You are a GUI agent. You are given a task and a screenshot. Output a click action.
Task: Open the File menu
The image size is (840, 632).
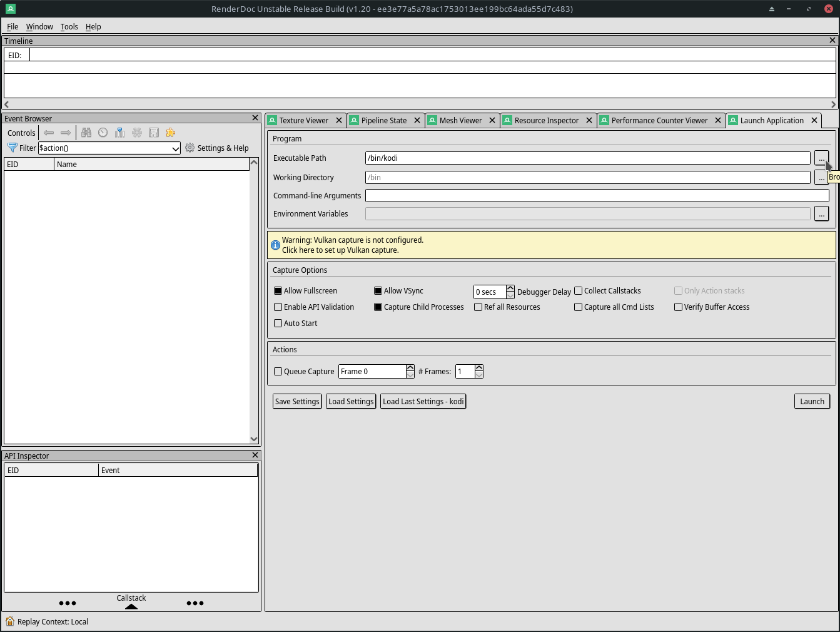pos(13,26)
